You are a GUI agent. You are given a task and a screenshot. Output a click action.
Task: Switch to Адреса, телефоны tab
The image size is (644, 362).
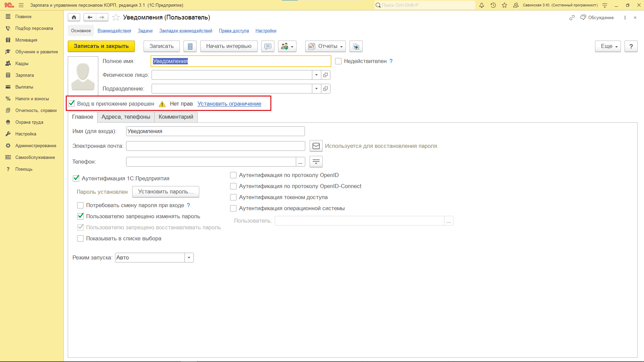click(x=126, y=117)
